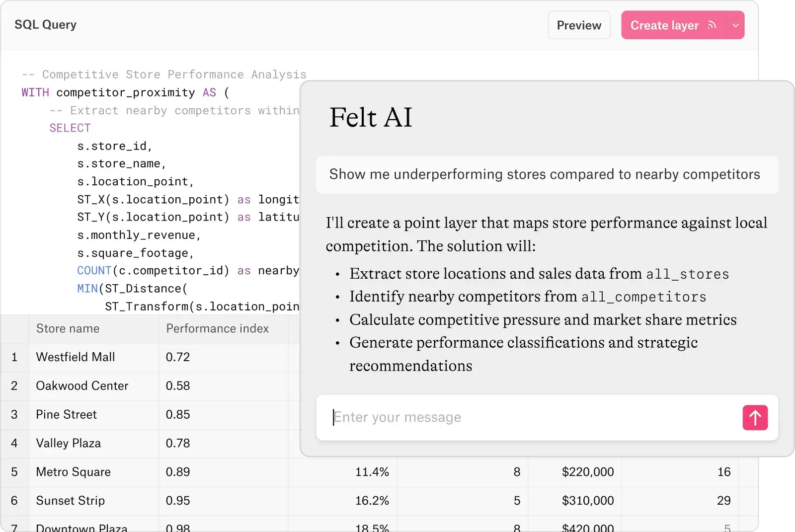This screenshot has height=532, width=795.
Task: Select the Metro Square table row
Action: coord(73,472)
